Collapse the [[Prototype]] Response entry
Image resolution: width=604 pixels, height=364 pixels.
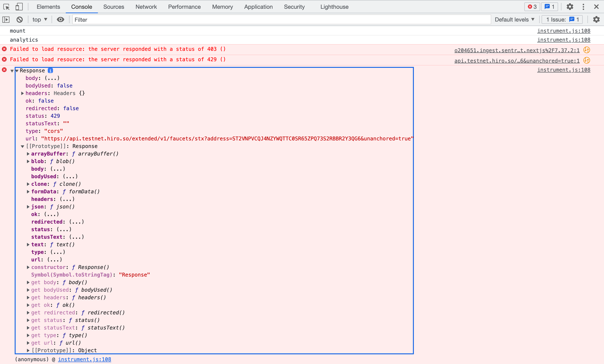tap(22, 146)
